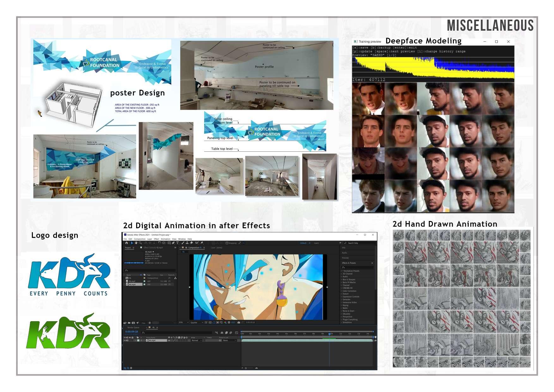Select the Pen tool
This screenshot has height=392, width=554.
[173, 243]
